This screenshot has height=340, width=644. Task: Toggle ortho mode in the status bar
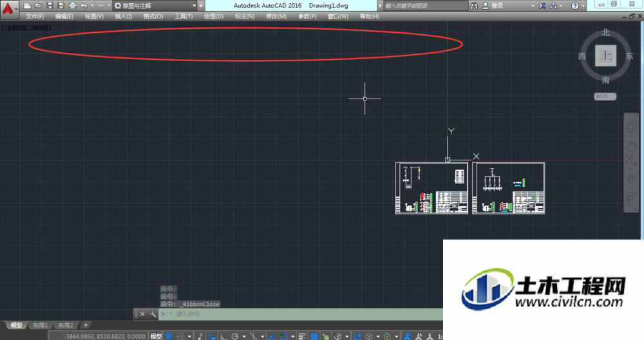click(223, 336)
